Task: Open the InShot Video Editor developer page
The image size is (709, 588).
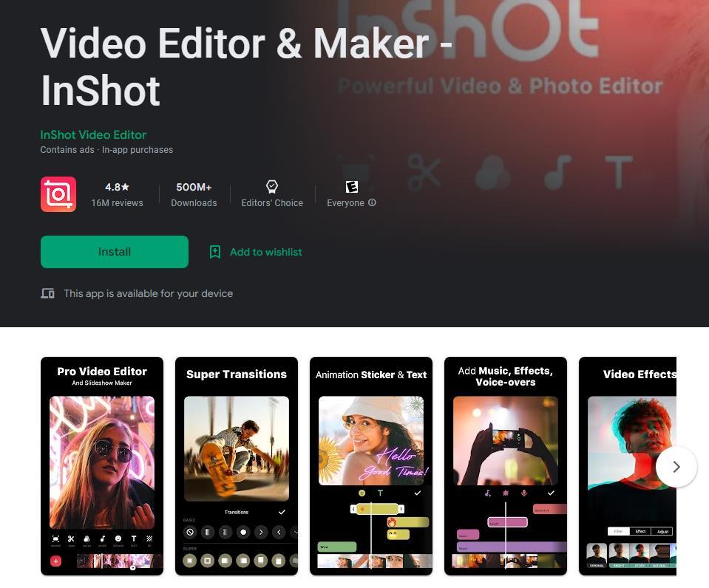Action: click(93, 134)
